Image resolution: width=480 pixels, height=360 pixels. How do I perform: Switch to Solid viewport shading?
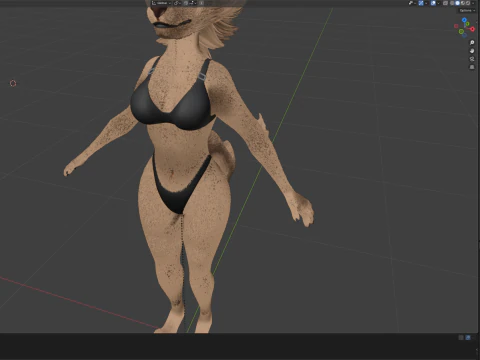pos(457,3)
